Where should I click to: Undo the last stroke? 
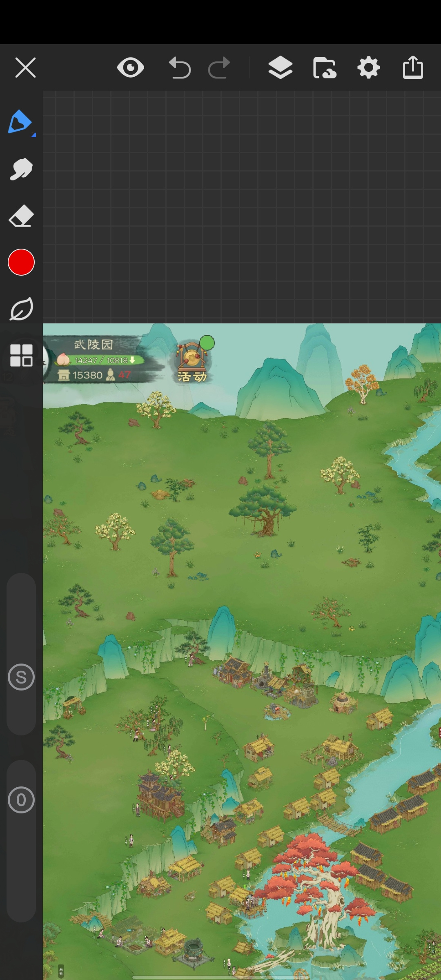(180, 67)
